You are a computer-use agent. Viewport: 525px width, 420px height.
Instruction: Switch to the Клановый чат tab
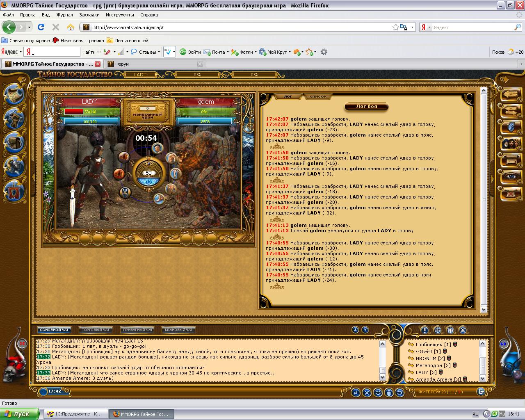[x=178, y=330]
